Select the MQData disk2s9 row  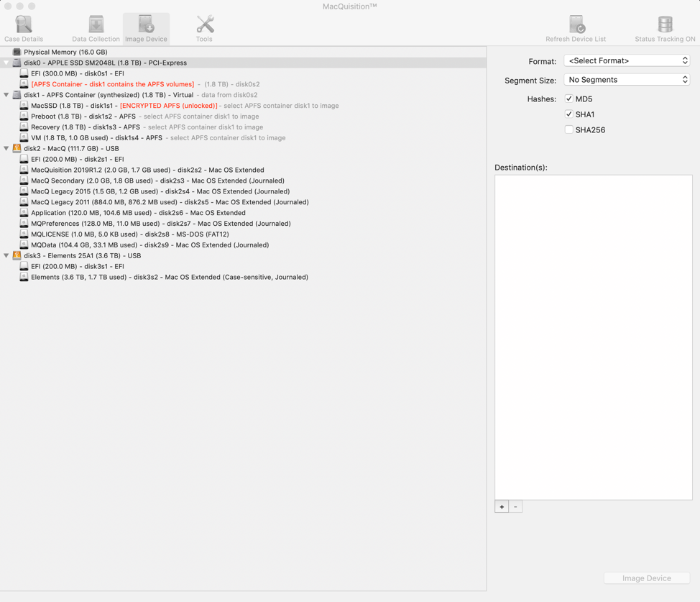(244, 245)
